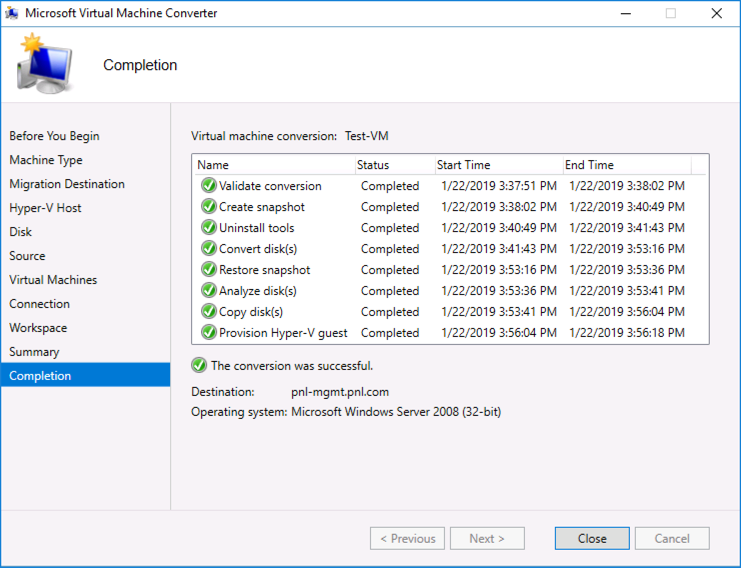This screenshot has height=568, width=741.
Task: Select the Provision Hyper-V guest row name
Action: tap(283, 333)
